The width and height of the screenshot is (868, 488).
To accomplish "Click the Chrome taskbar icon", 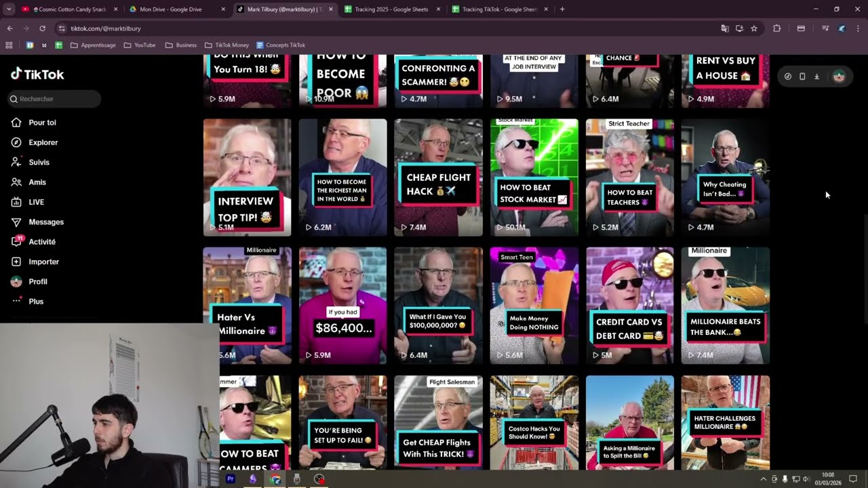I will 275,479.
